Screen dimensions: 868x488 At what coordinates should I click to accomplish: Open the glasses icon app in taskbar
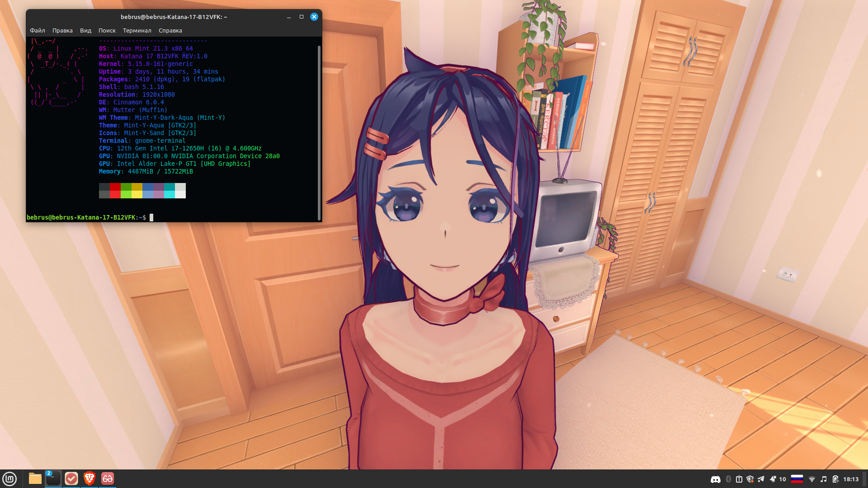tap(108, 479)
